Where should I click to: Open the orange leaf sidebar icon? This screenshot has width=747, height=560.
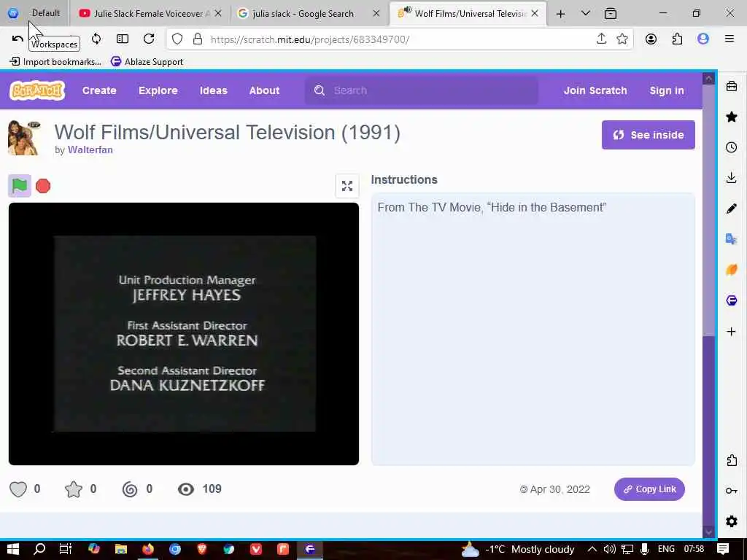(732, 270)
